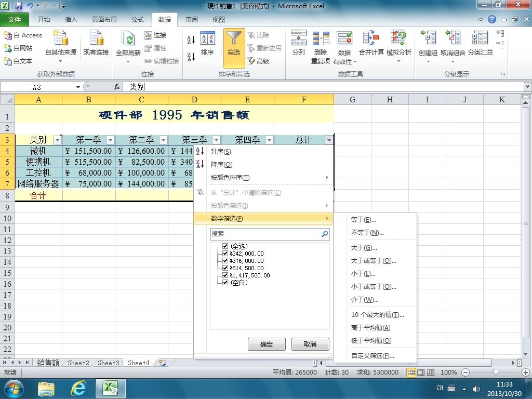Click the Undo arrow in quick access toolbar

tap(30, 6)
